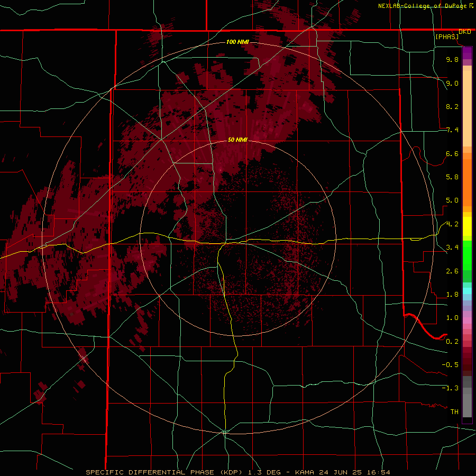Select the 3.4 scale value
Image resolution: width=476 pixels, height=476 pixels.
(452, 248)
